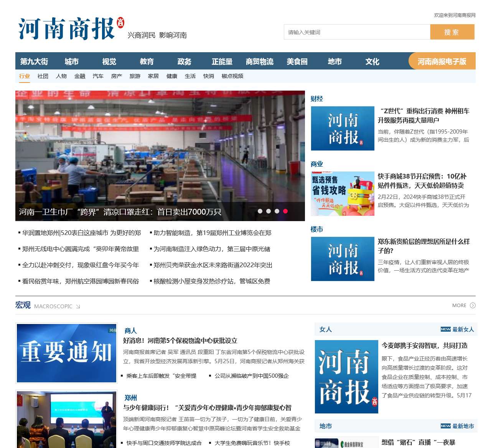491x448 pixels.
Task: Select the second carousel dot
Action: point(269,211)
